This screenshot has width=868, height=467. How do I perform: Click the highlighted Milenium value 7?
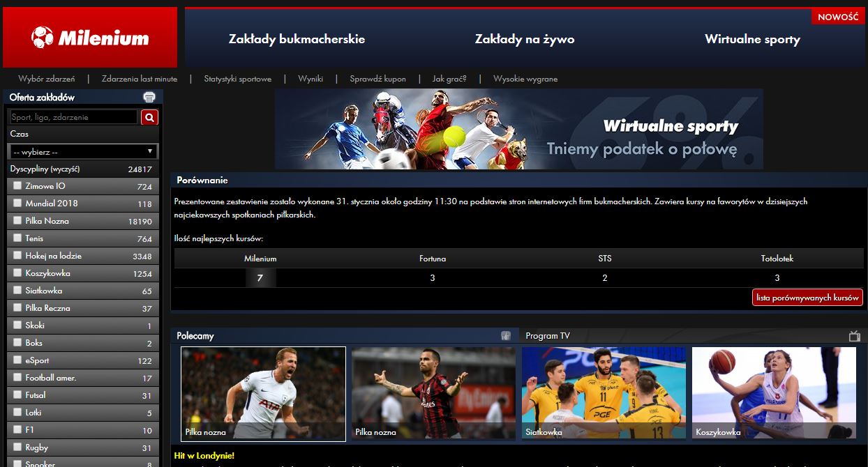260,278
